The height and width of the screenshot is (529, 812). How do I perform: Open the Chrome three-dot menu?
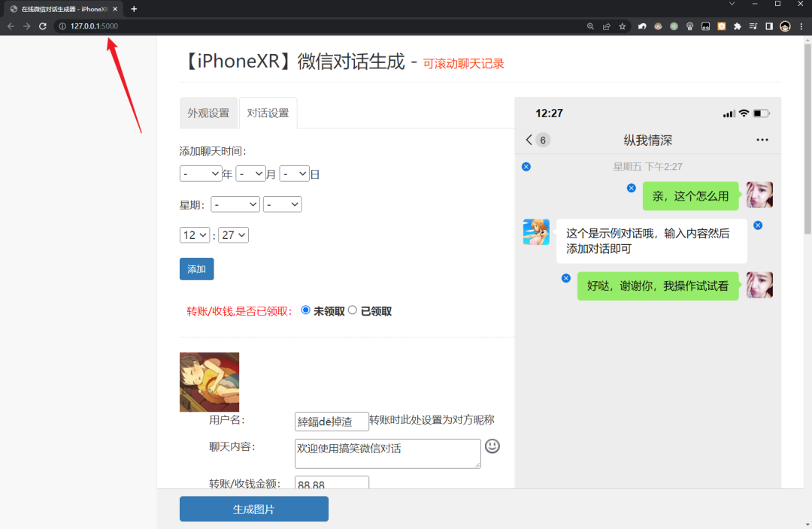coord(801,26)
